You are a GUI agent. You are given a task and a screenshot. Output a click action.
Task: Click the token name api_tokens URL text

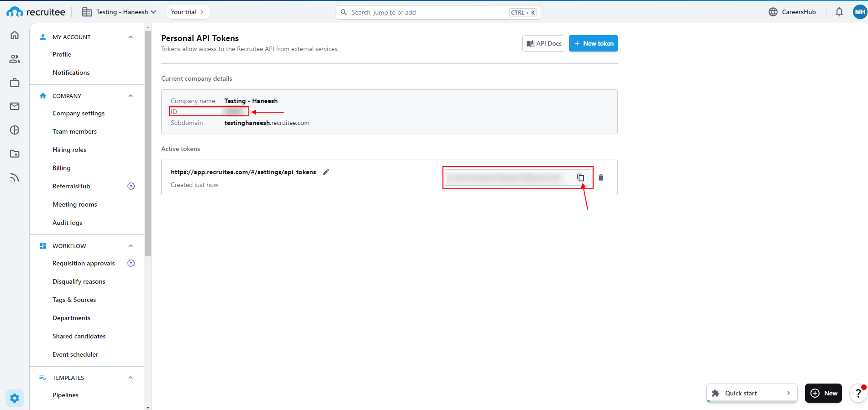pyautogui.click(x=243, y=172)
